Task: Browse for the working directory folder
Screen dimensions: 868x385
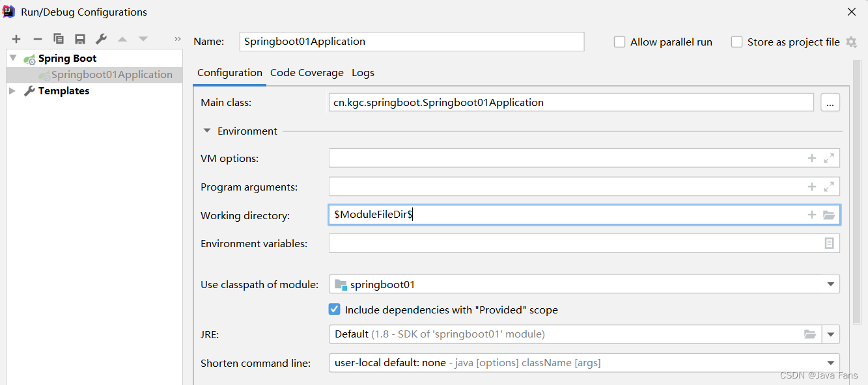Action: [x=829, y=215]
